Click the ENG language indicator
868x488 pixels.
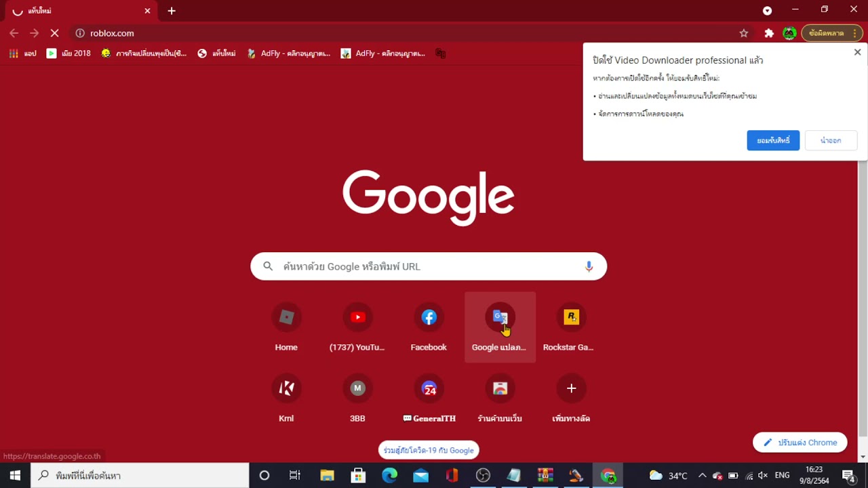pos(782,475)
